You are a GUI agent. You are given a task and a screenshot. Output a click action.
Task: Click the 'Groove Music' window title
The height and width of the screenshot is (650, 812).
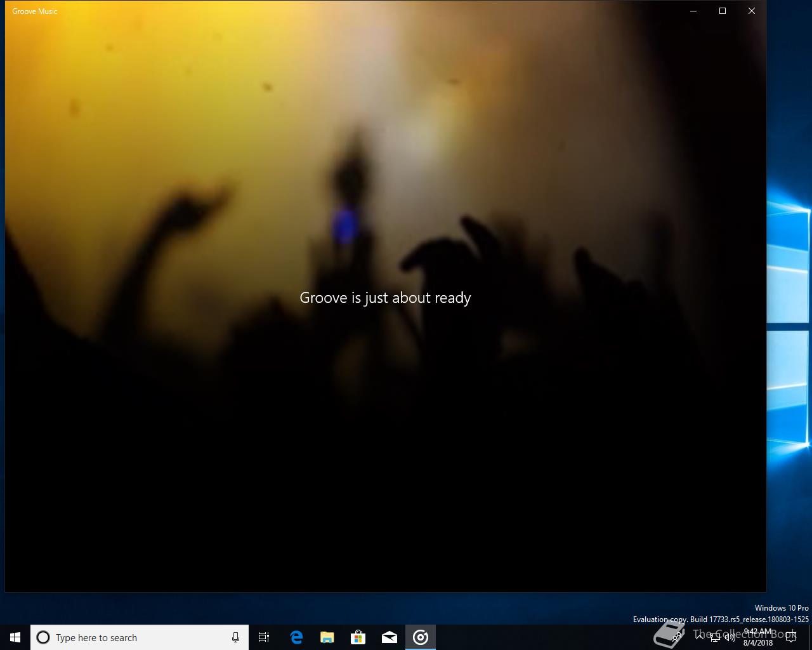tap(35, 11)
